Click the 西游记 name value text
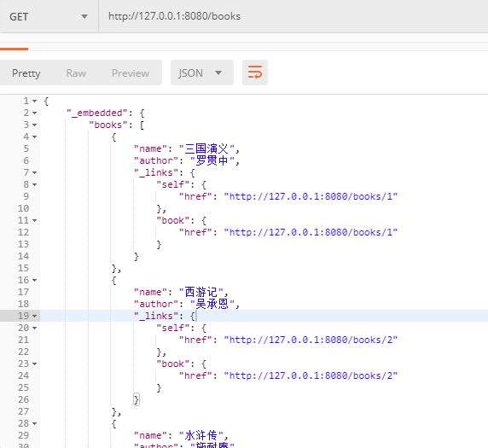The image size is (488, 448). click(x=201, y=292)
